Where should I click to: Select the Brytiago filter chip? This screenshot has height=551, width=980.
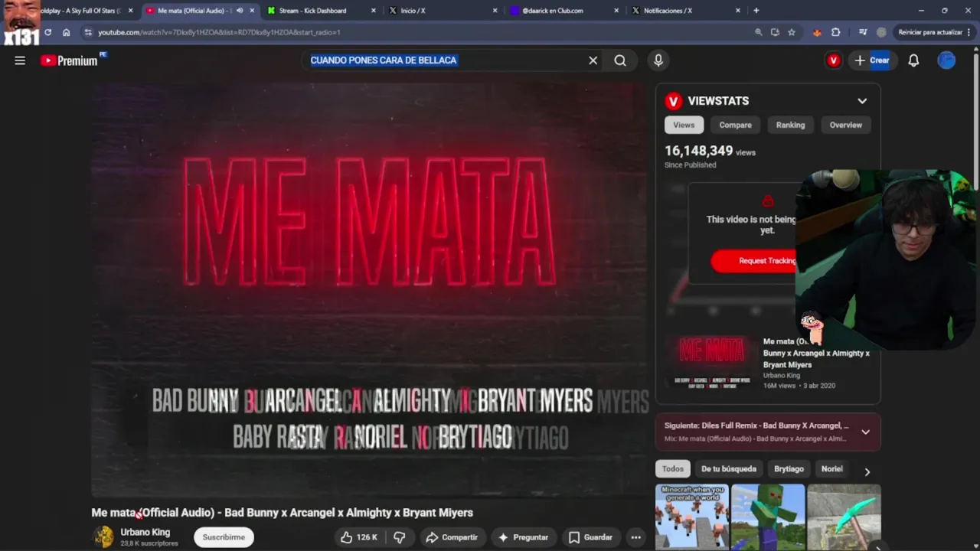pyautogui.click(x=789, y=469)
